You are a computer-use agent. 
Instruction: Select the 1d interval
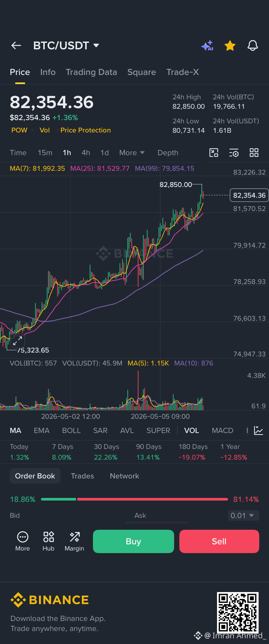click(105, 153)
